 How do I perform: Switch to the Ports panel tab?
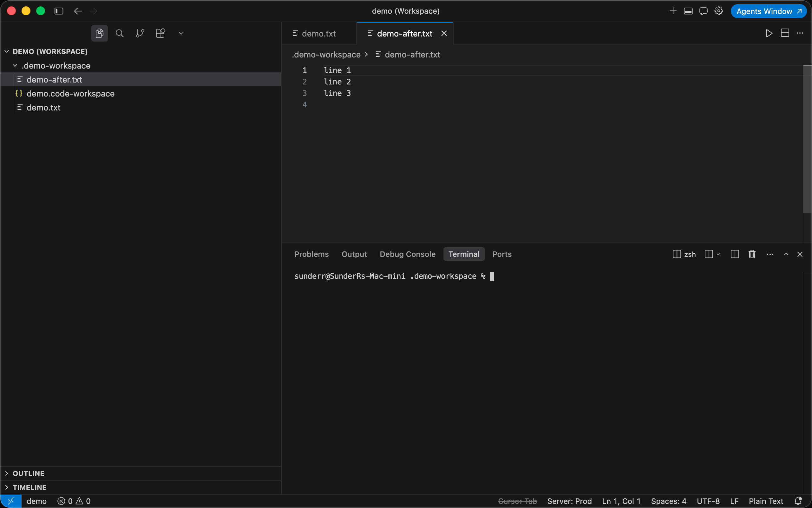501,254
